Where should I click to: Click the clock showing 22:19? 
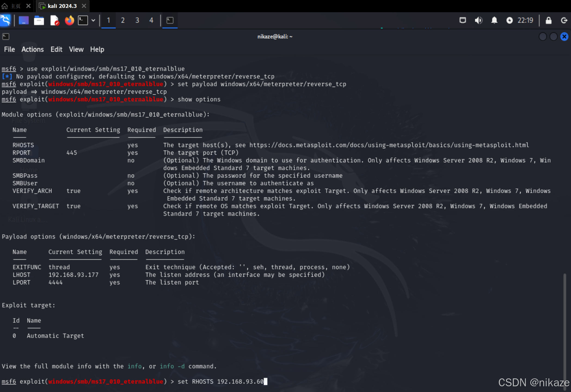click(x=525, y=20)
